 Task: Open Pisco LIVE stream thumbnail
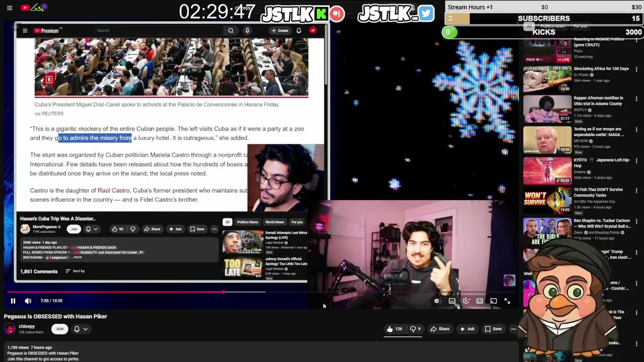pos(547,51)
